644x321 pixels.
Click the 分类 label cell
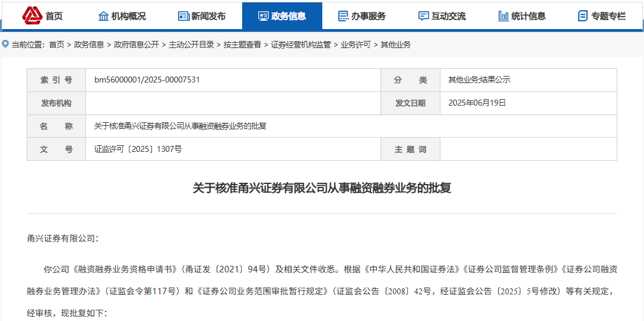[x=410, y=80]
